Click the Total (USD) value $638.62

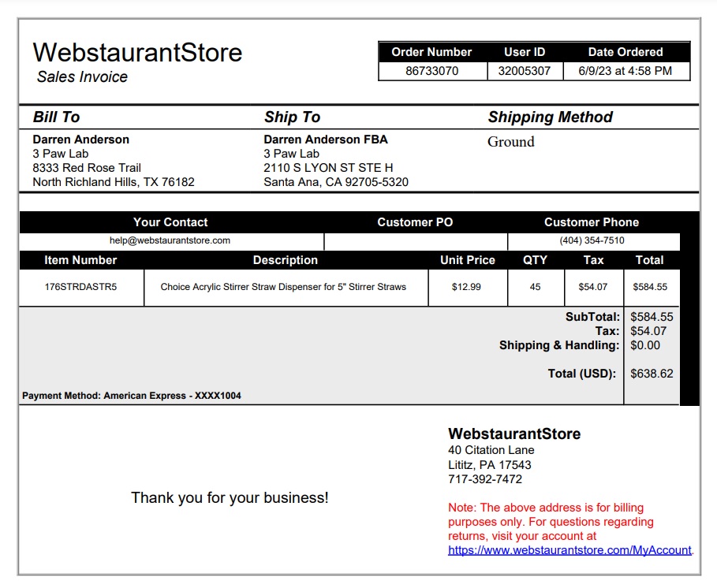(x=652, y=374)
